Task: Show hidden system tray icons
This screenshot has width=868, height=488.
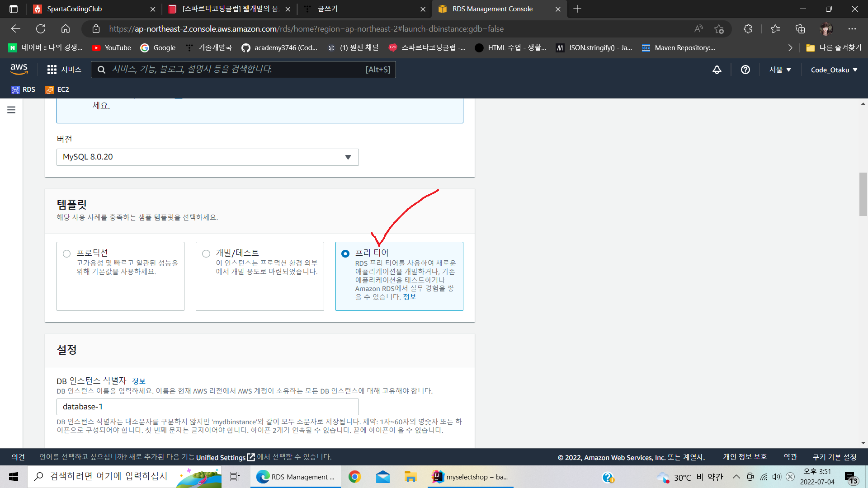Action: [736, 477]
